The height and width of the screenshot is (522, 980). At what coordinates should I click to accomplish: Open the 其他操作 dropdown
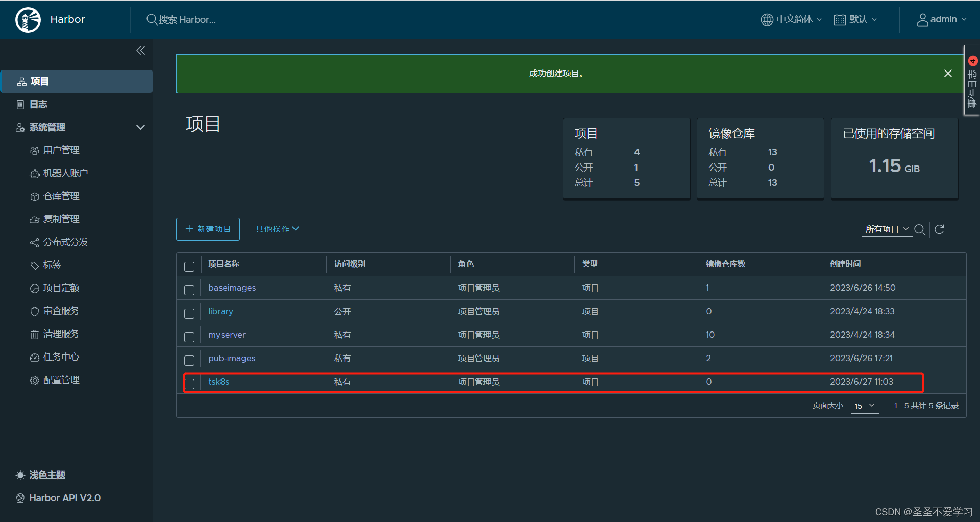coord(277,229)
